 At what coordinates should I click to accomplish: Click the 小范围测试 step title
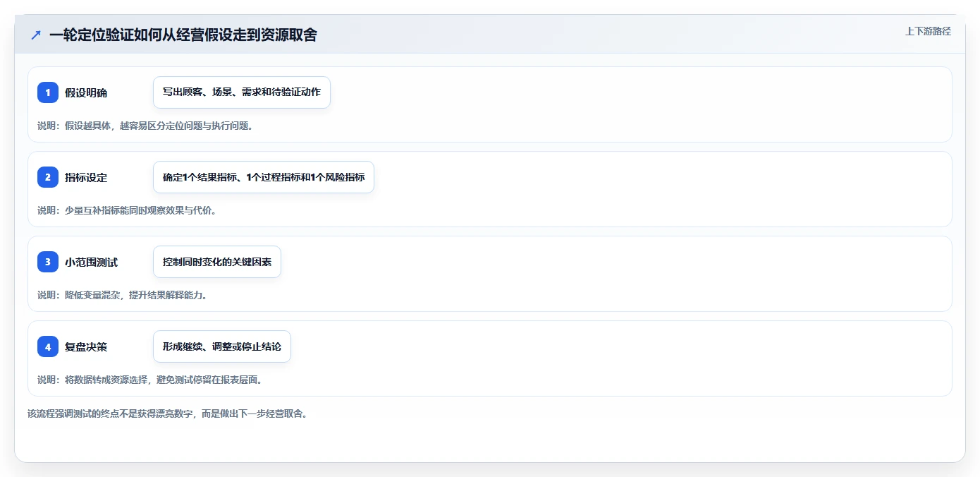[91, 262]
